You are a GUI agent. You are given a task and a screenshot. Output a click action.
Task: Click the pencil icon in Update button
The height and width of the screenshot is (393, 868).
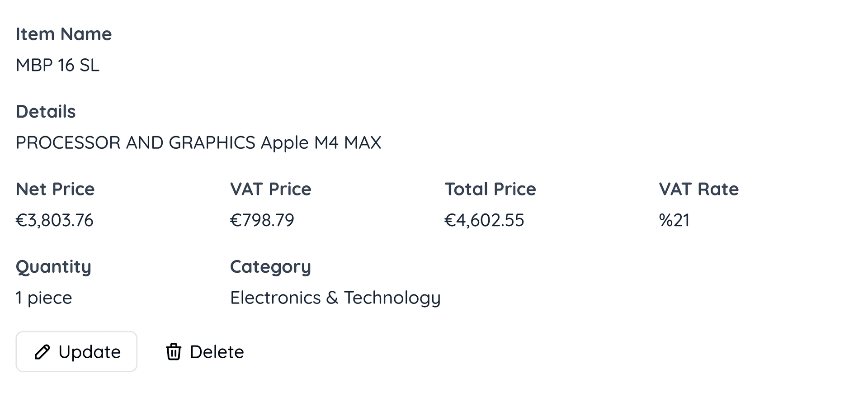point(42,352)
